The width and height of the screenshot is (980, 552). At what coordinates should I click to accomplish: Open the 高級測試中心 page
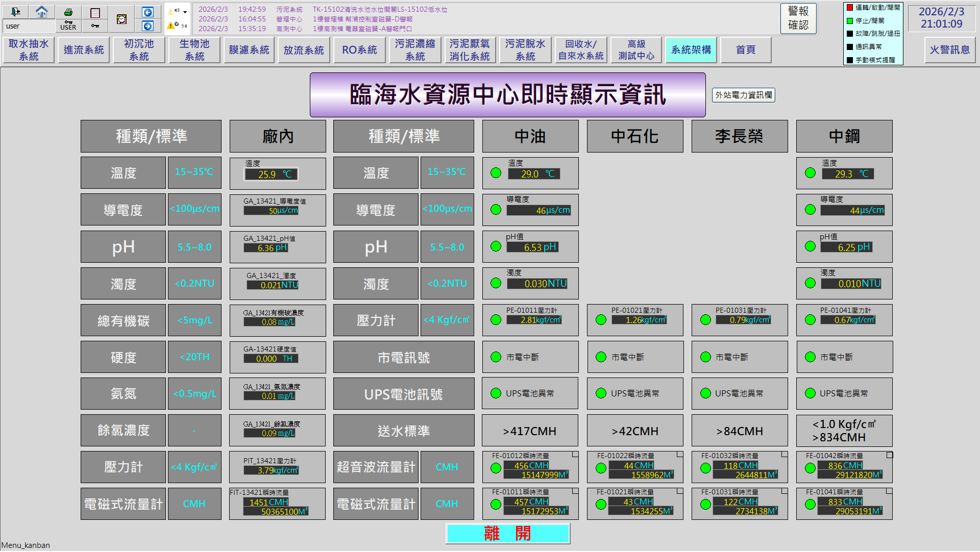pyautogui.click(x=636, y=50)
